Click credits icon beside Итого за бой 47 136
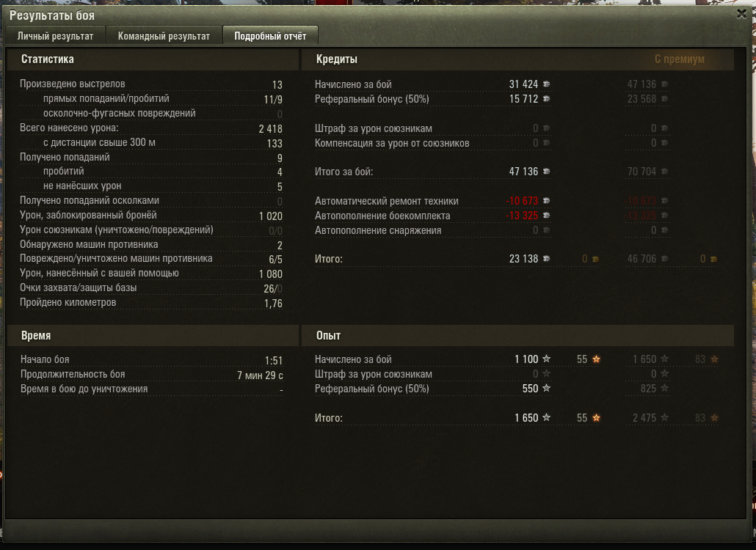756x550 pixels. 546,172
